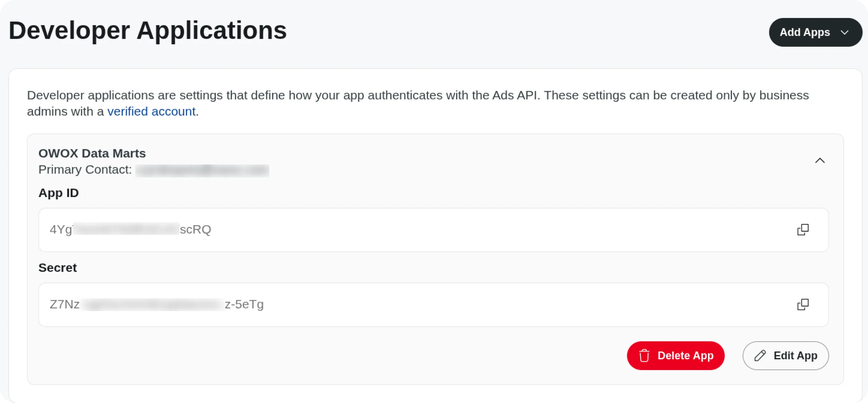
Task: Open the Add Apps dropdown
Action: click(x=815, y=32)
